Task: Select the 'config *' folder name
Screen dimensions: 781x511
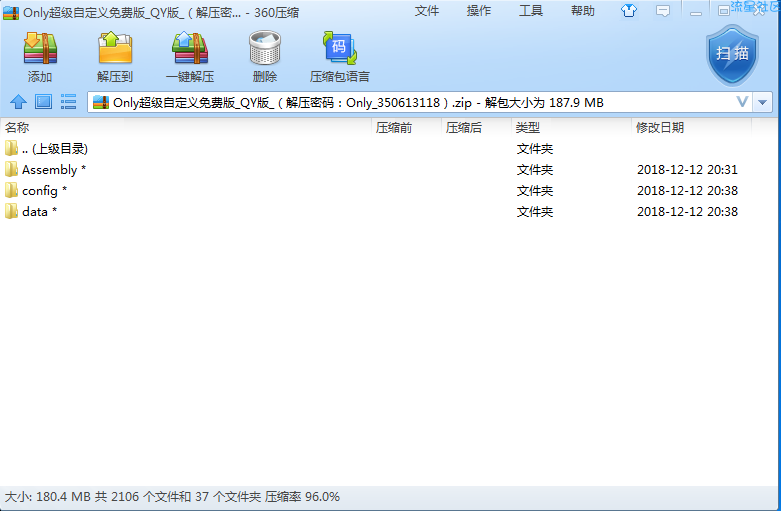Action: [44, 191]
